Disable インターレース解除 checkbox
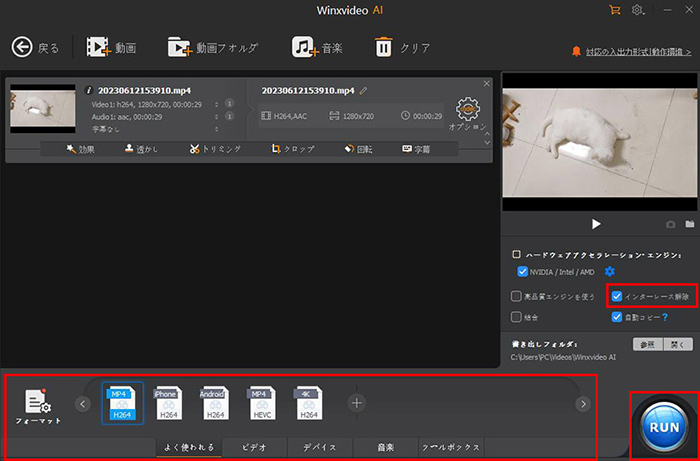Viewport: 700px width, 461px height. tap(617, 296)
